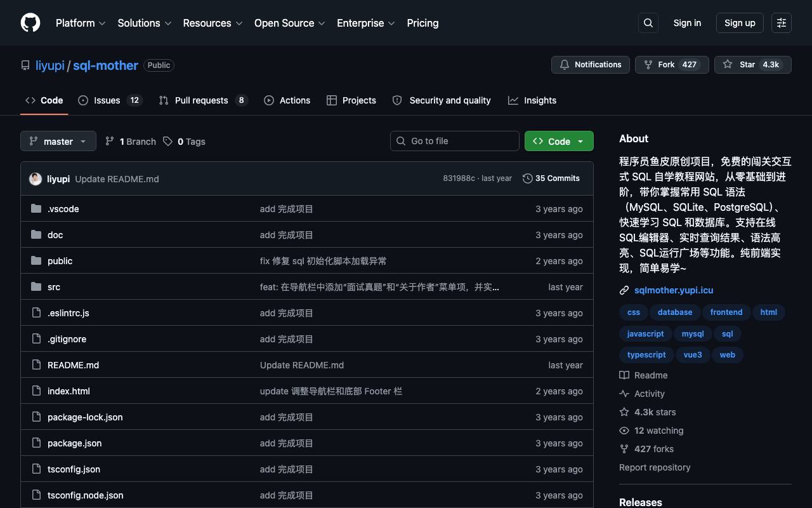Click the doc folder icon

(x=36, y=235)
